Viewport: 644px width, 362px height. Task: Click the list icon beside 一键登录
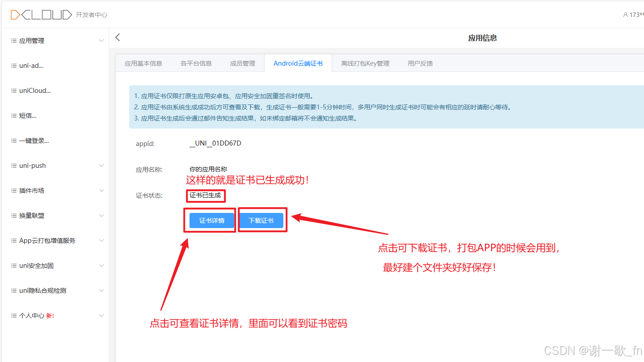point(14,141)
